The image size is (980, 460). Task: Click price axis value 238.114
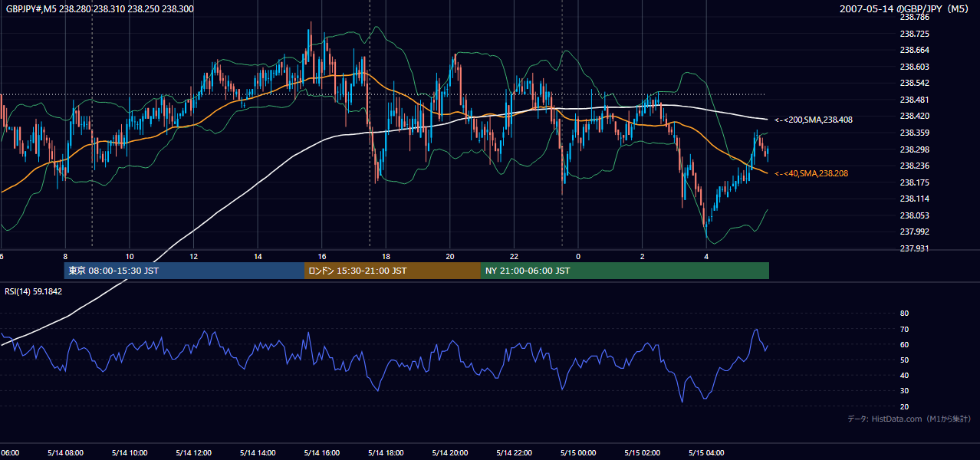[914, 199]
